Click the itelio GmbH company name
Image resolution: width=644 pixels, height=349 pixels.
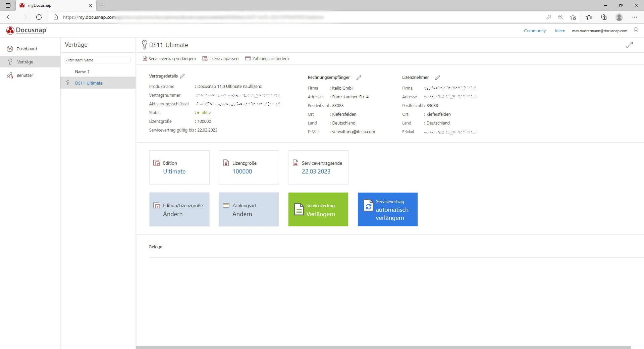(x=343, y=88)
